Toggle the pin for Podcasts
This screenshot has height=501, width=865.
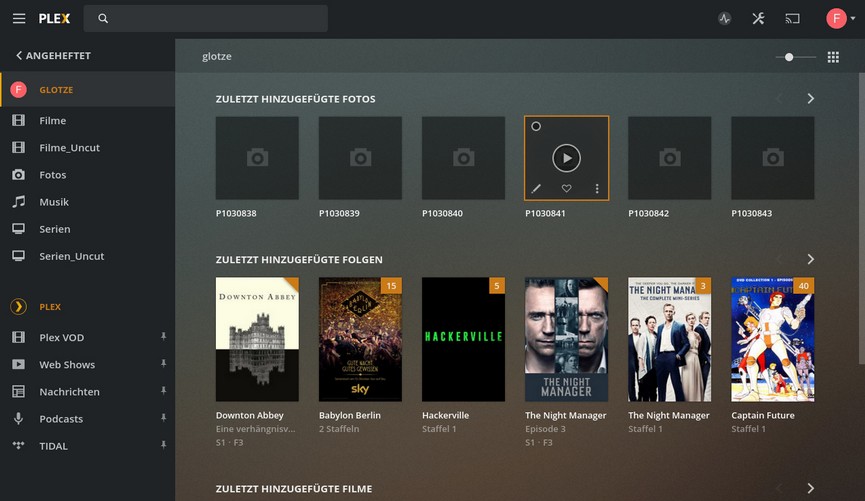pos(163,417)
